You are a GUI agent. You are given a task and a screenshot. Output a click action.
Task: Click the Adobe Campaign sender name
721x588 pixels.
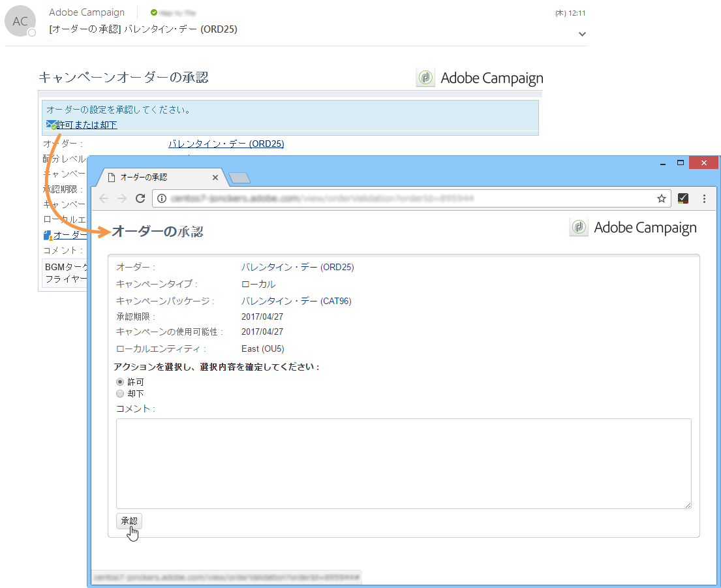pos(87,12)
